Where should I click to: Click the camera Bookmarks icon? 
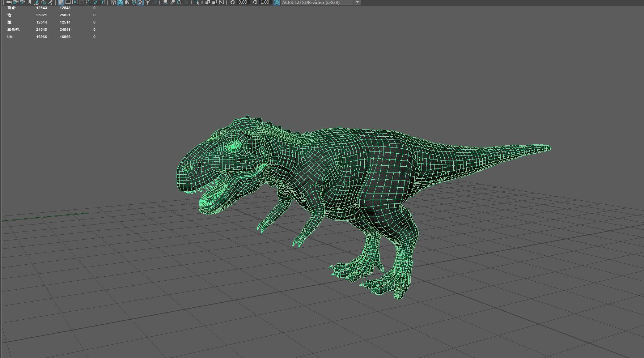point(30,2)
